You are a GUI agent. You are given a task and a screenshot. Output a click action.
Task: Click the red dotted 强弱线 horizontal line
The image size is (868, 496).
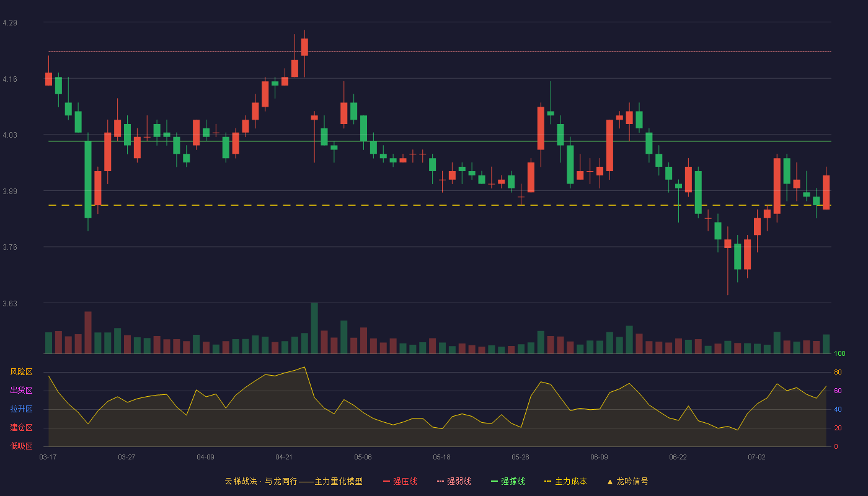tap(440, 51)
